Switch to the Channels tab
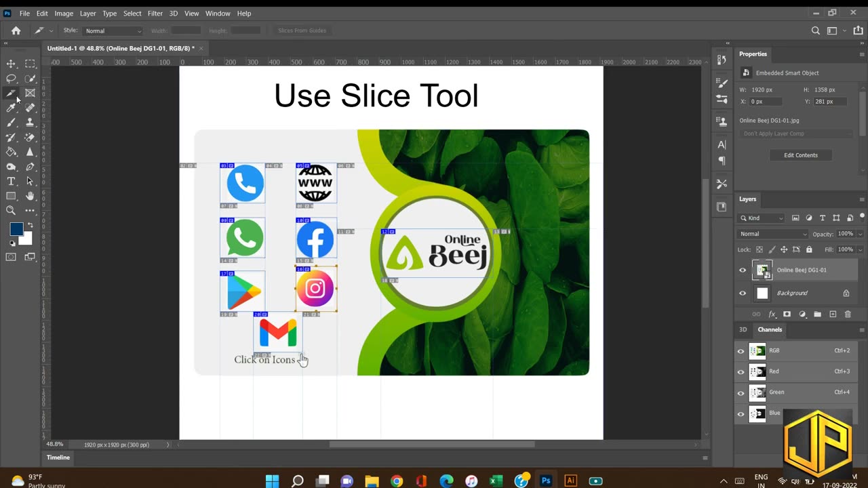Screen dimensions: 868x488 (770, 329)
